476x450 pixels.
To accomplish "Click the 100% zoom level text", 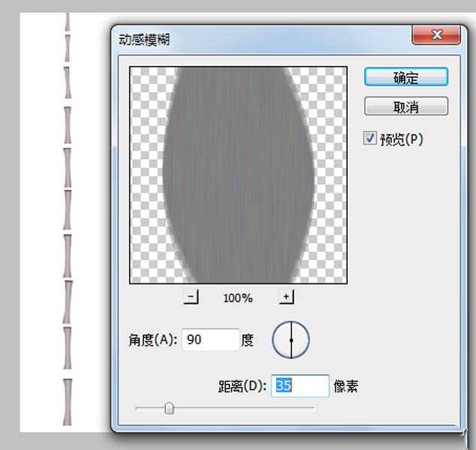I will tap(238, 298).
